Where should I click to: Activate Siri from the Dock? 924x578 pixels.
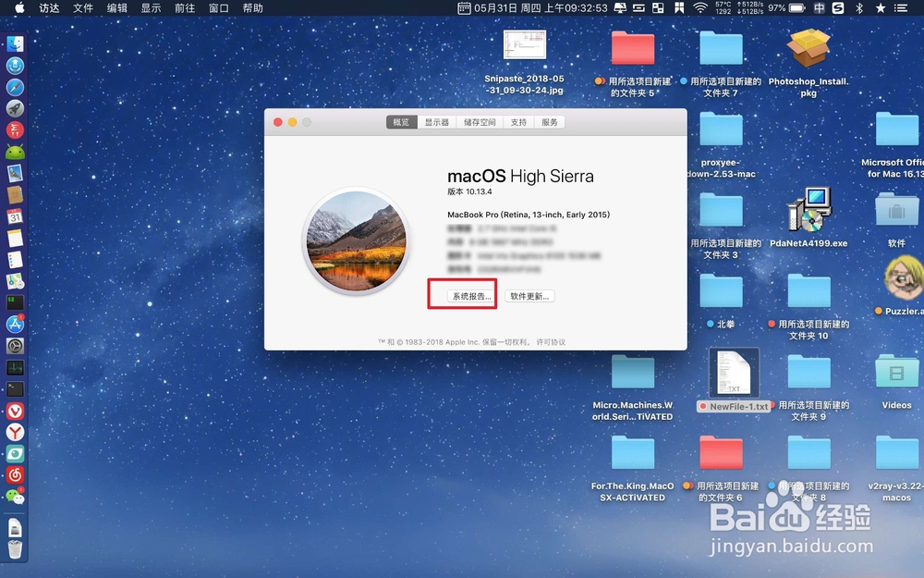15,66
